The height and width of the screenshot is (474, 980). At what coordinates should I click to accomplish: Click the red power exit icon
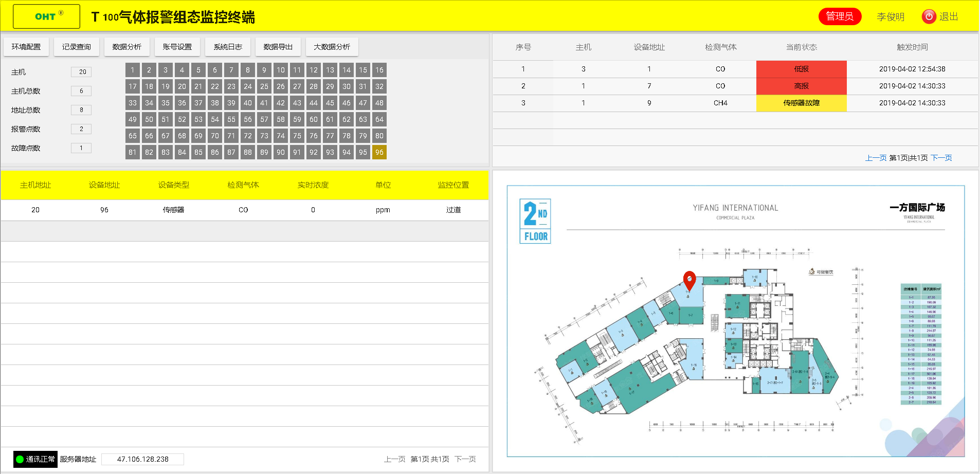(929, 16)
